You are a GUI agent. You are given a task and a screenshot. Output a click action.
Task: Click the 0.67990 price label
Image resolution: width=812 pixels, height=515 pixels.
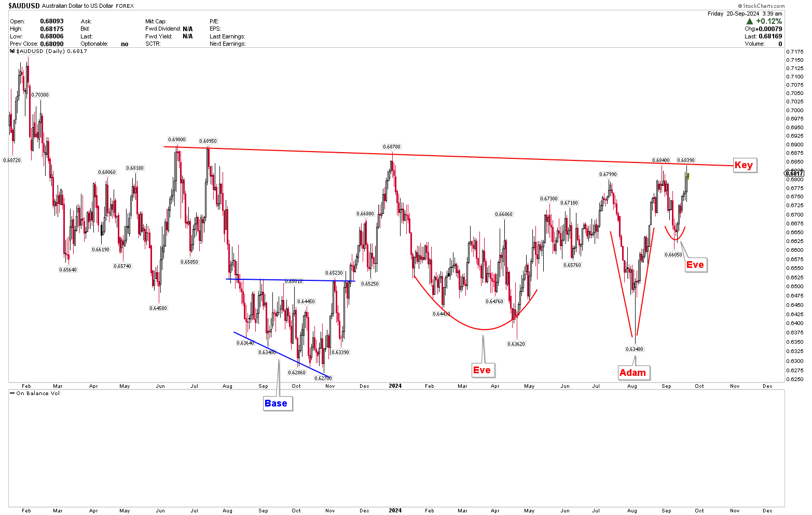pos(608,174)
